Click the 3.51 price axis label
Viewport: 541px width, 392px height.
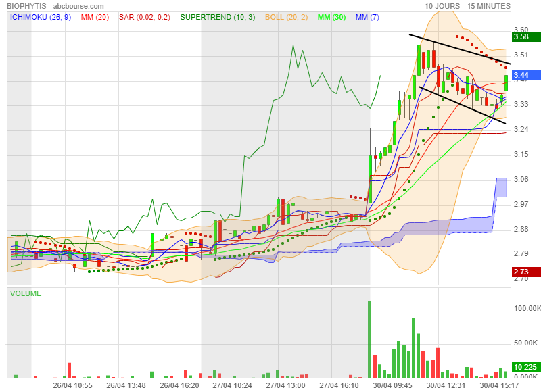521,55
